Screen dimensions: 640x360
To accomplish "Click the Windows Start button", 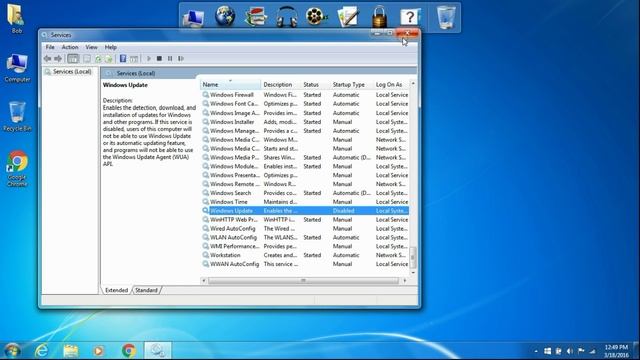I will (12, 351).
